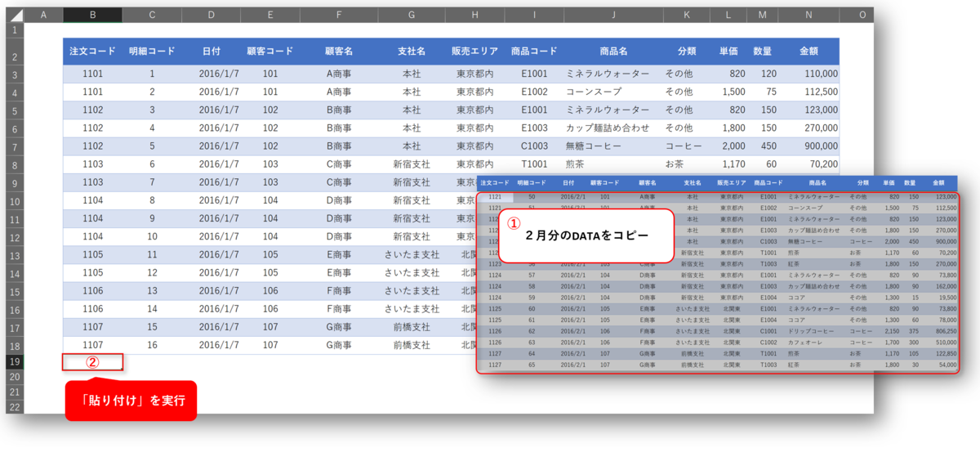Click the 明細コード header in main table
This screenshot has height=466, width=980.
pos(152,52)
